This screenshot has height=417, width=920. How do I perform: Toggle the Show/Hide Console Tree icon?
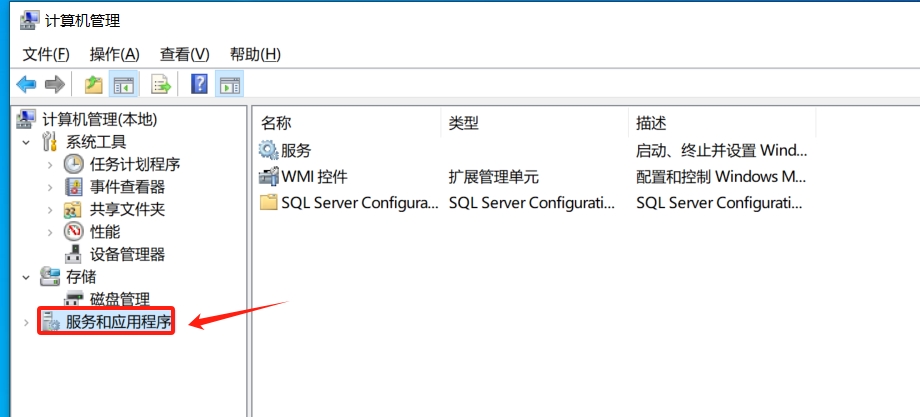123,84
